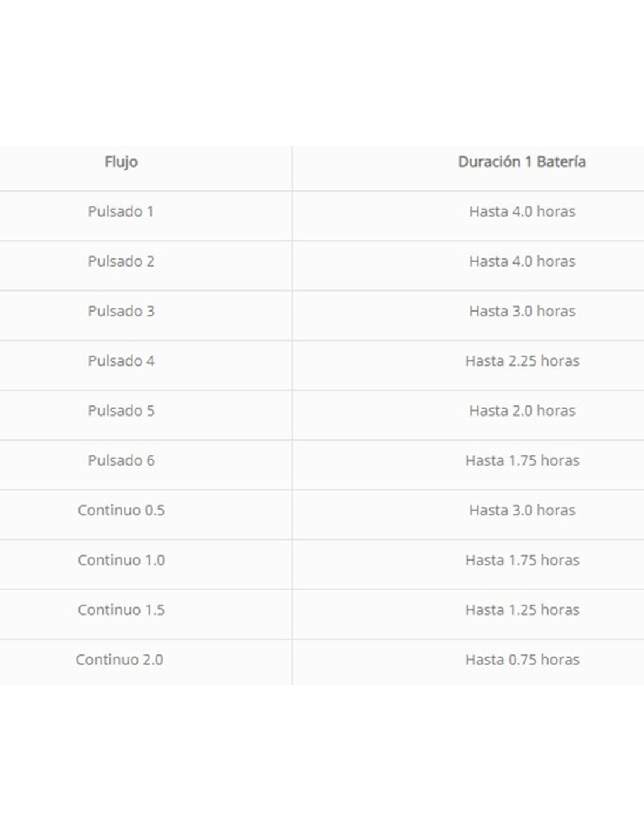Click the Flujo column header
The width and height of the screenshot is (644, 833).
tap(121, 162)
